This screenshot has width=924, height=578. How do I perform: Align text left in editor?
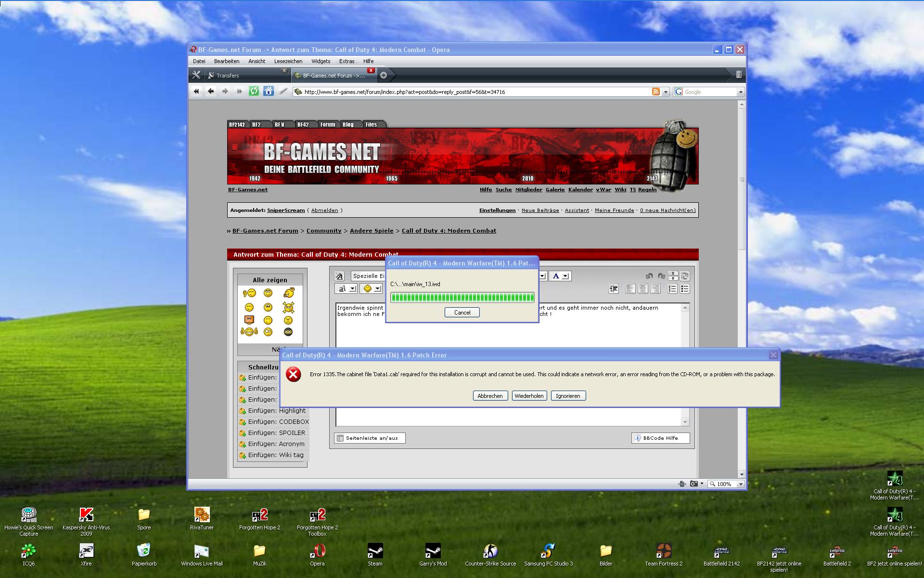(x=630, y=289)
